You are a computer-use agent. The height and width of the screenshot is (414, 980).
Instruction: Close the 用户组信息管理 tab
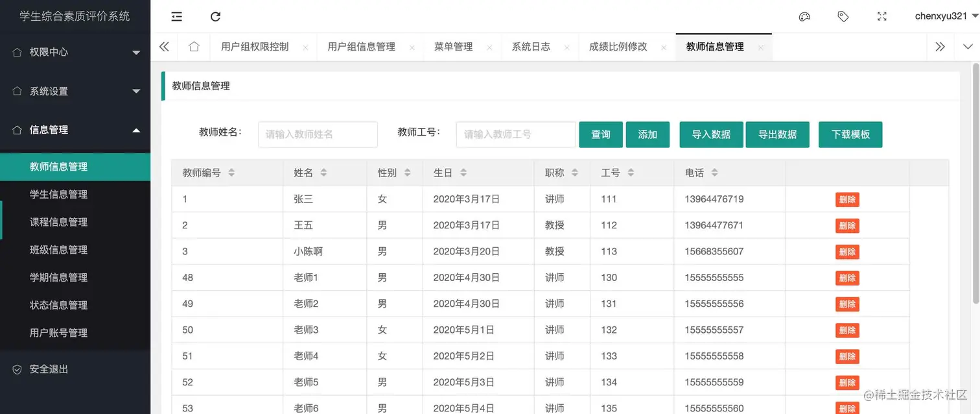pyautogui.click(x=412, y=48)
